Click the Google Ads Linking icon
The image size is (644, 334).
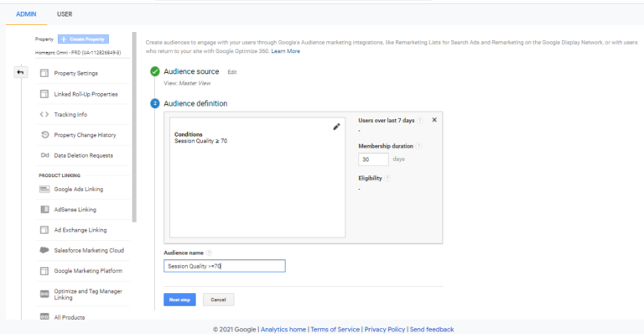click(44, 189)
